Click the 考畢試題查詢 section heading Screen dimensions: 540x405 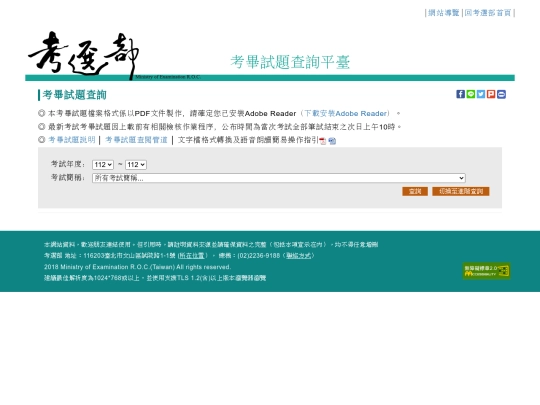tap(74, 95)
